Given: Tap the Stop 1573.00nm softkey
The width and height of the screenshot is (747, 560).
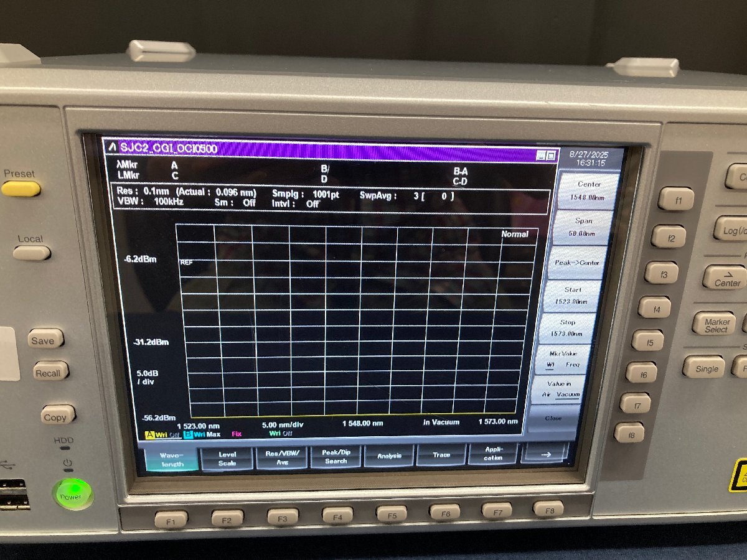Looking at the screenshot, I should pos(567,328).
